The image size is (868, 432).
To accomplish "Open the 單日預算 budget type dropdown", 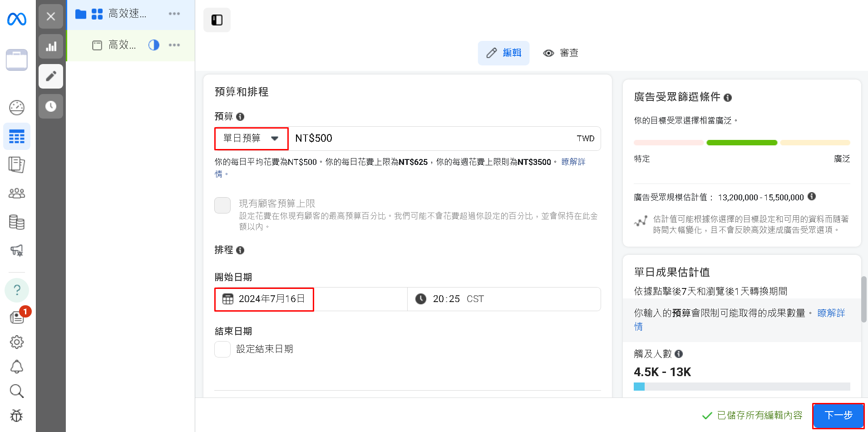I will [251, 139].
